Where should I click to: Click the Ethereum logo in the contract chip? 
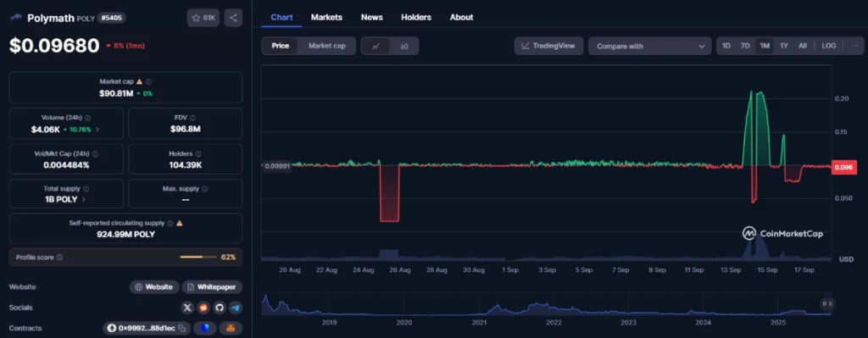pyautogui.click(x=111, y=329)
